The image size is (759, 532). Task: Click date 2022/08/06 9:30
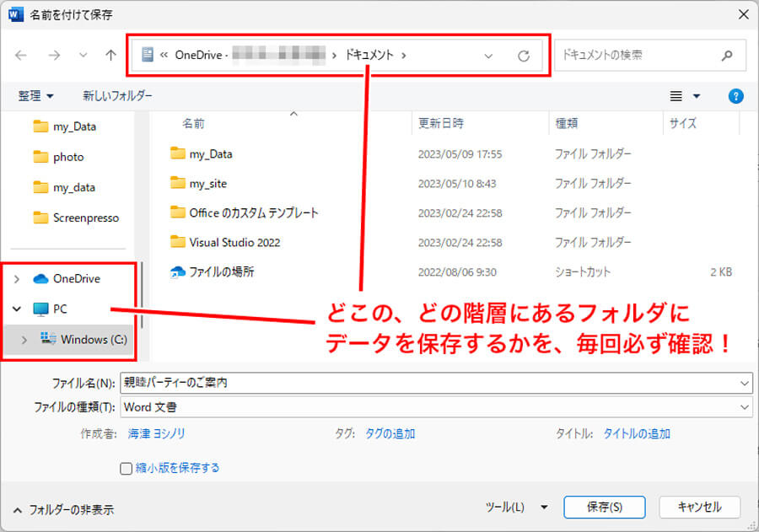pyautogui.click(x=457, y=272)
